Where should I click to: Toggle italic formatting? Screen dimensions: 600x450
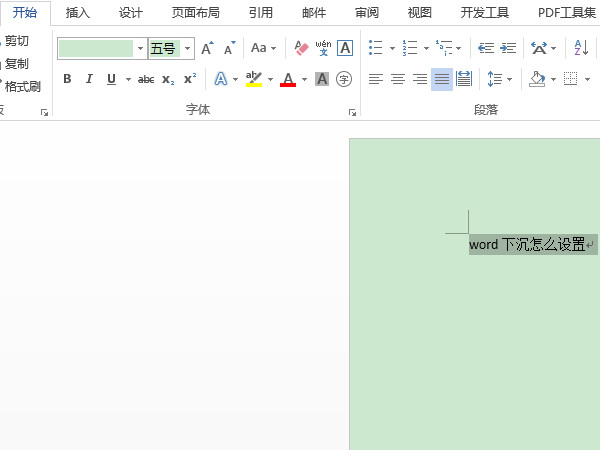(89, 79)
